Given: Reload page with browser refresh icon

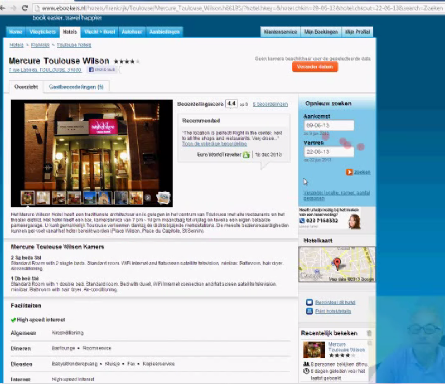Looking at the screenshot, I should pyautogui.click(x=25, y=8).
